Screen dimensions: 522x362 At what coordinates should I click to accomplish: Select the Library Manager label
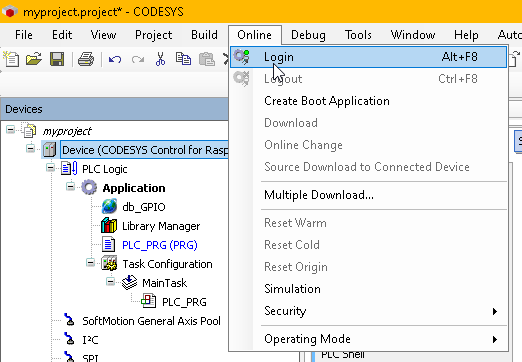pos(161,226)
